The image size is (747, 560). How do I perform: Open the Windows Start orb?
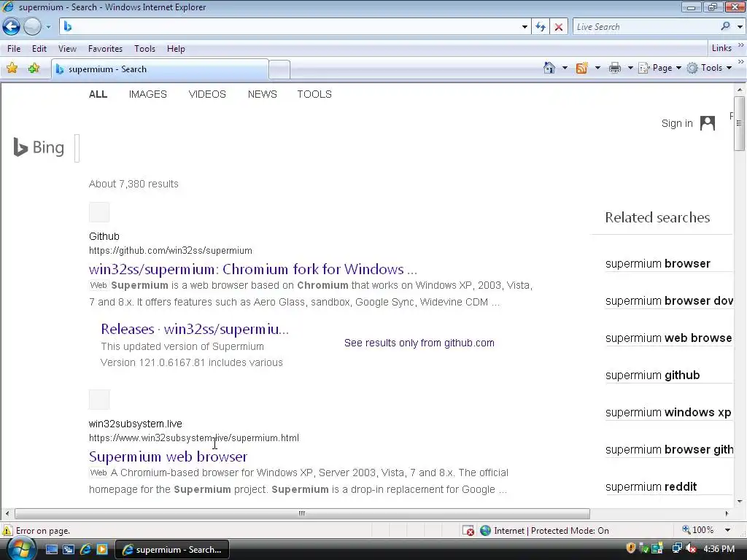(x=20, y=549)
